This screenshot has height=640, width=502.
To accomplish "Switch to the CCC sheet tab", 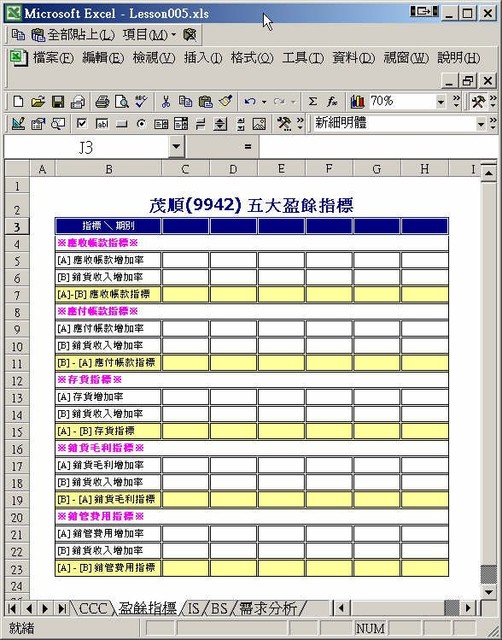I will [x=93, y=609].
